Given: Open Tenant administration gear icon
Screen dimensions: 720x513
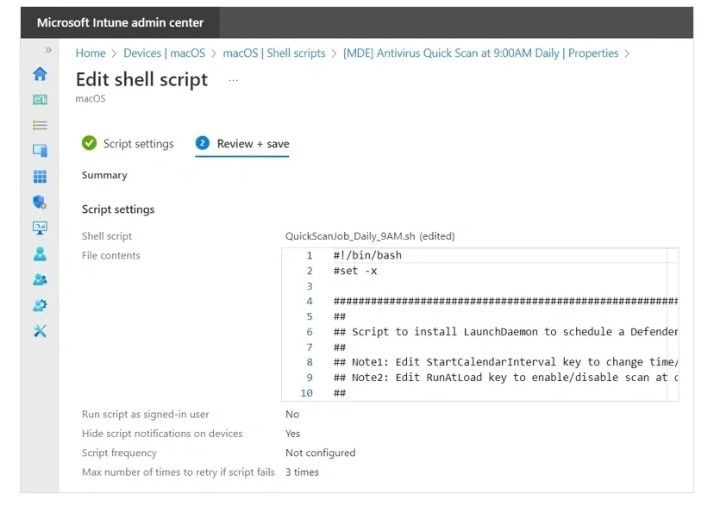Looking at the screenshot, I should [40, 305].
